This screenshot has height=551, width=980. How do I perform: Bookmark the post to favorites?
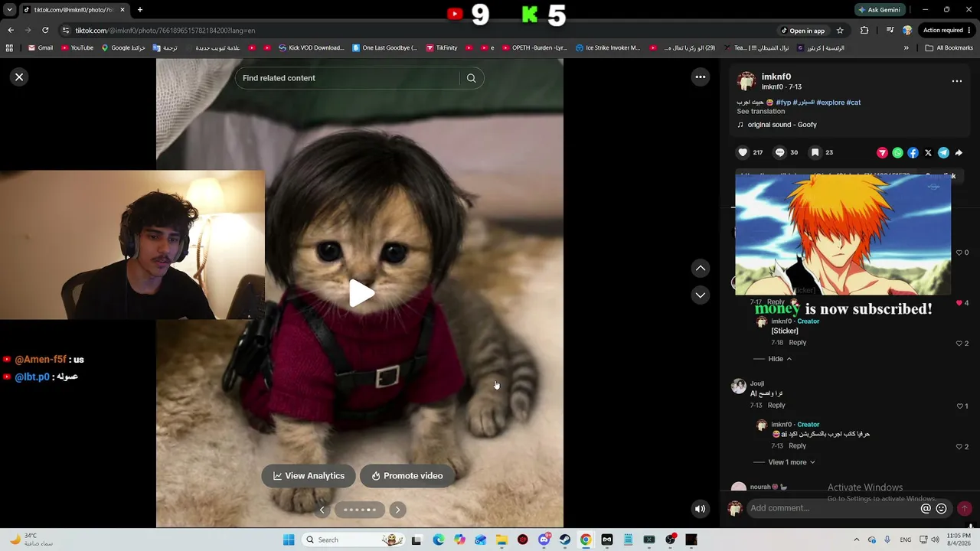[x=815, y=152]
